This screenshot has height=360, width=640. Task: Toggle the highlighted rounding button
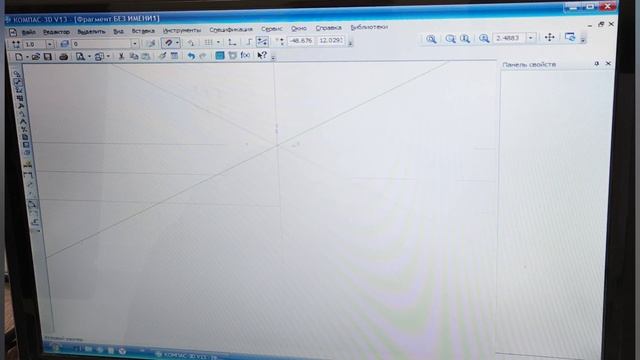(x=262, y=41)
